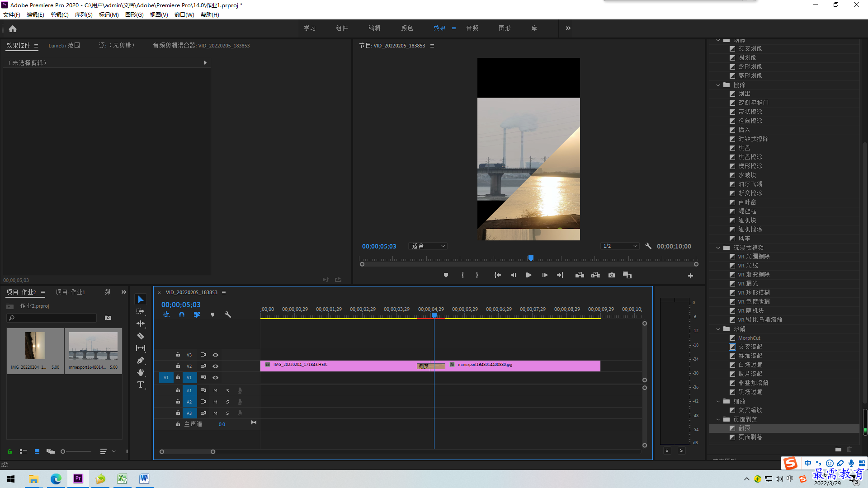
Task: Add marker in Program monitor
Action: point(446,275)
